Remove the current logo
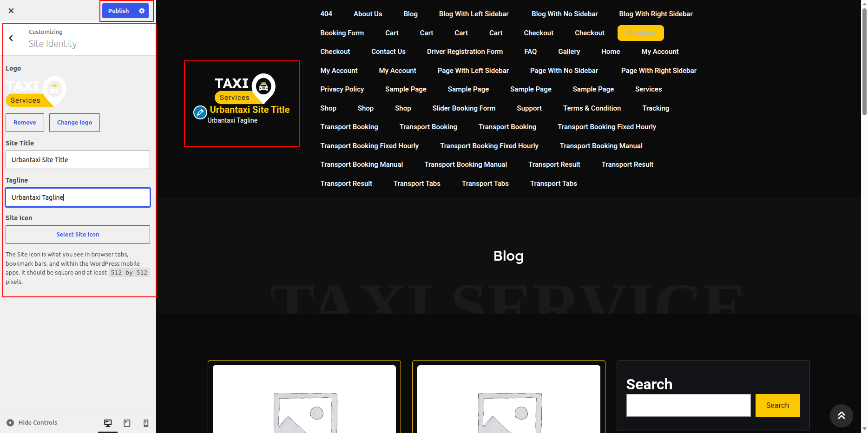 pyautogui.click(x=25, y=123)
